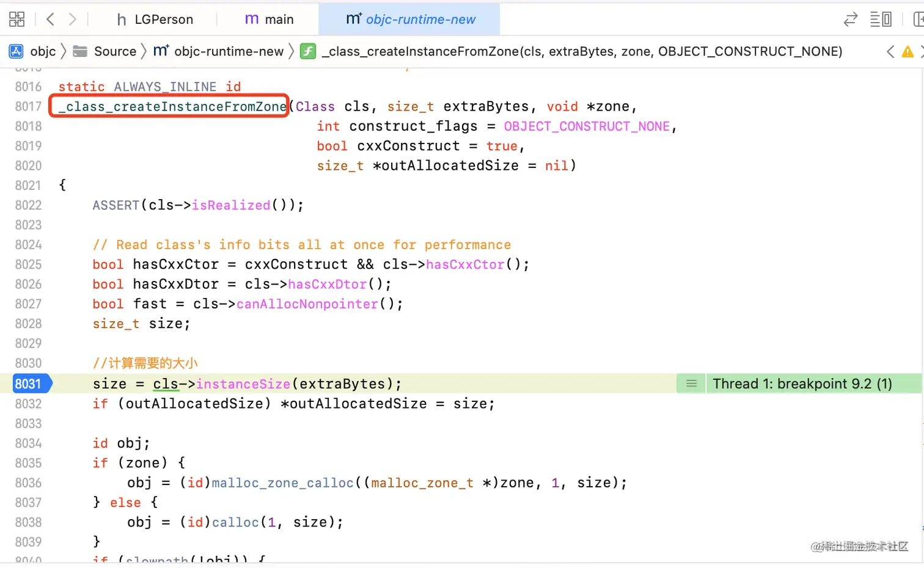Viewport: 924px width, 568px height.
Task: Open the related items grid menu
Action: coord(17,20)
